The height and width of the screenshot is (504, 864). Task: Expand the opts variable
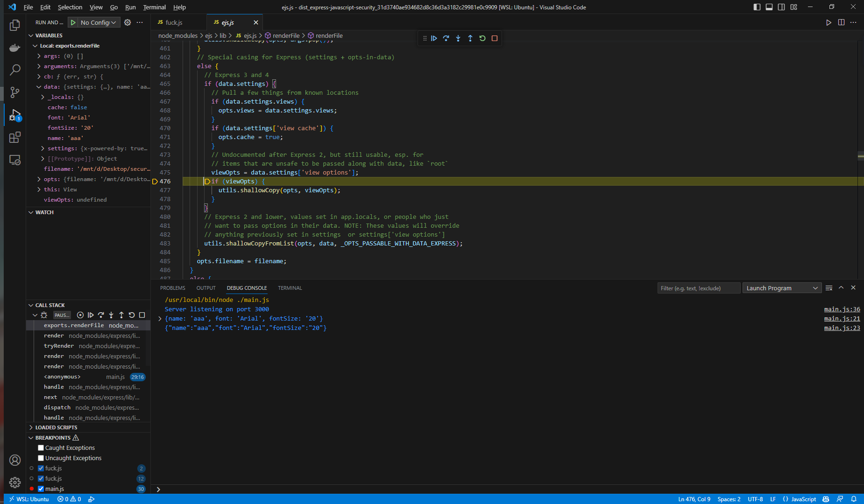[39, 179]
